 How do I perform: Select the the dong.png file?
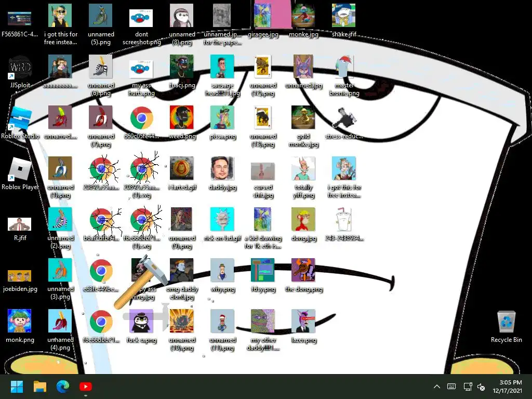tap(303, 275)
